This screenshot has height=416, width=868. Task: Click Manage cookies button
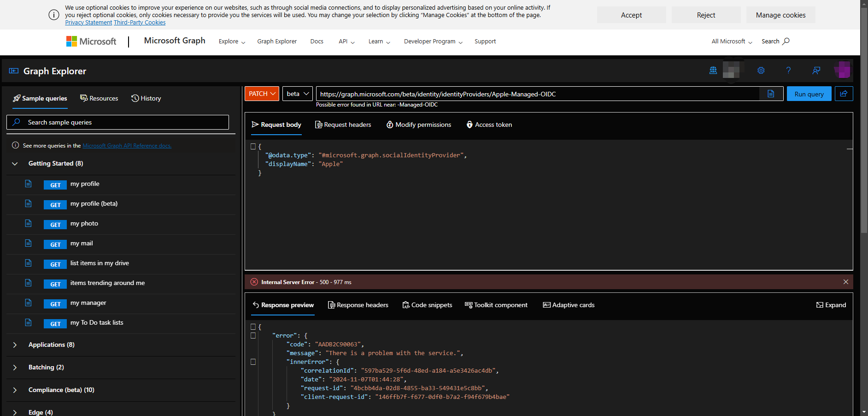point(781,15)
